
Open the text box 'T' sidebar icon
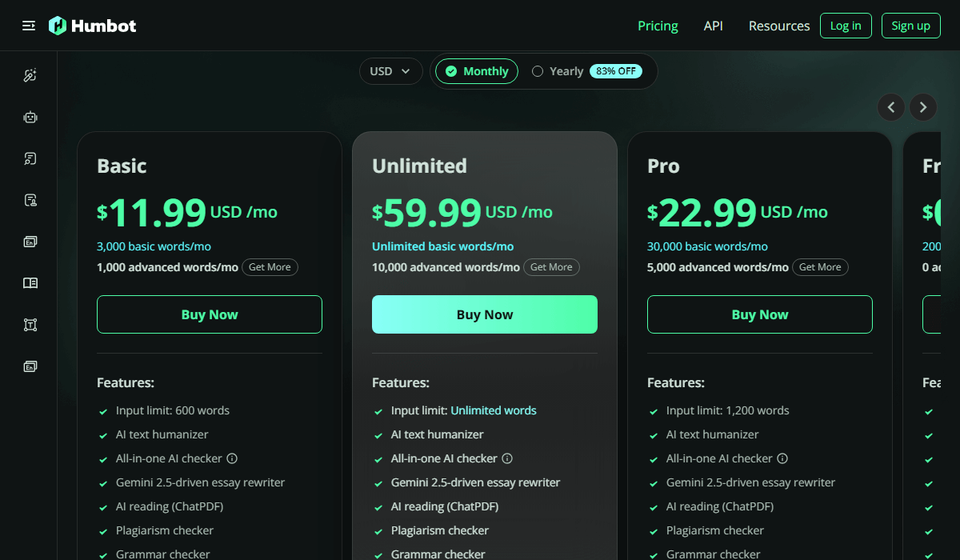[x=30, y=325]
